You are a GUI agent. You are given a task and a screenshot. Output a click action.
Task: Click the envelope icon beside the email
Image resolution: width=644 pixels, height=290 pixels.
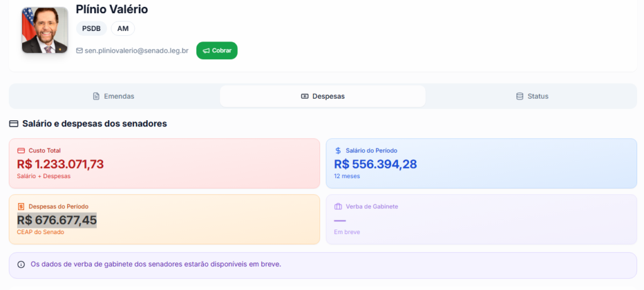[79, 50]
